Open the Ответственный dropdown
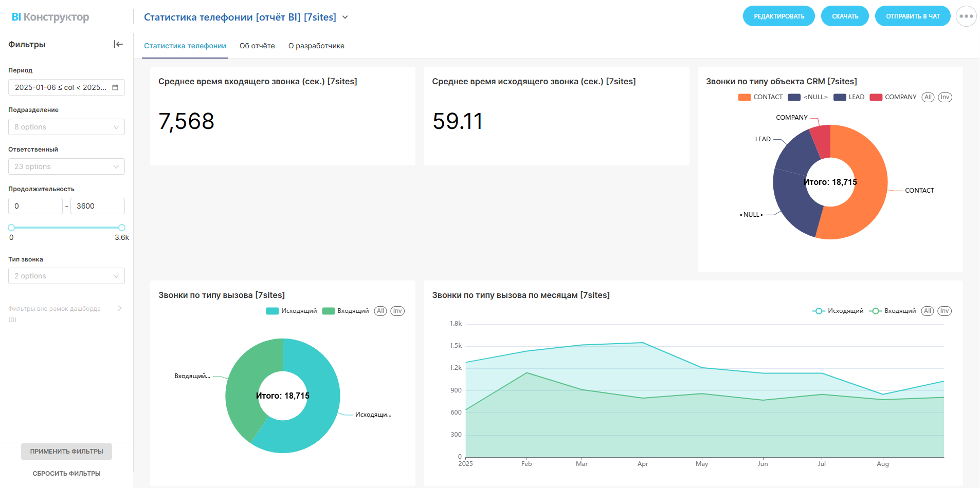The height and width of the screenshot is (488, 980). click(x=66, y=166)
